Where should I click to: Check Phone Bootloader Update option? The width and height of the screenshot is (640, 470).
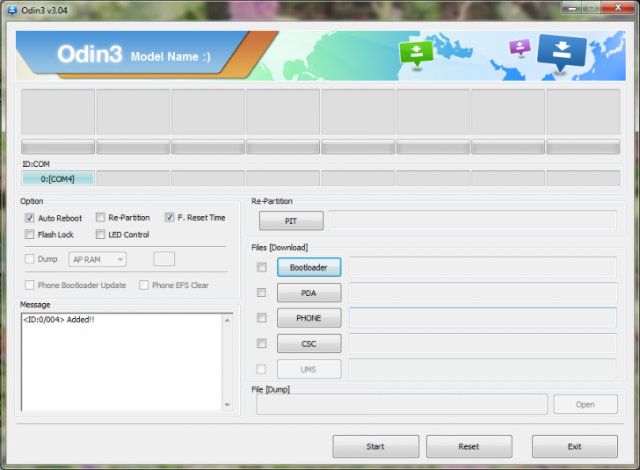[x=29, y=285]
